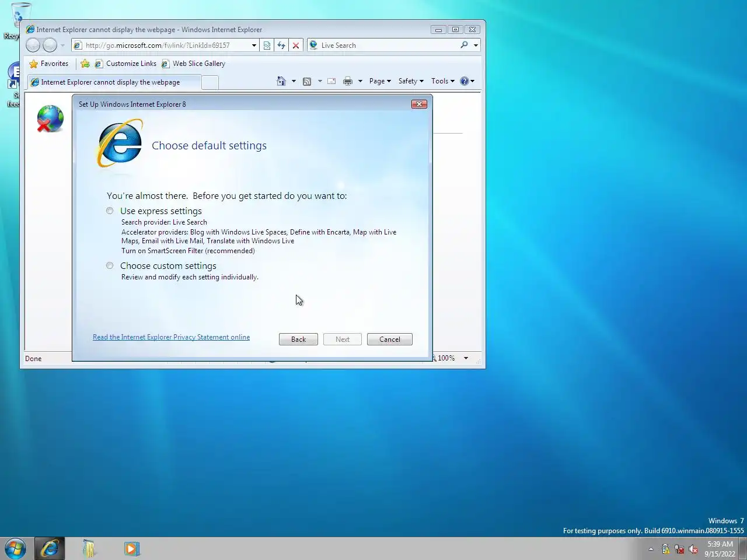Viewport: 747px width, 560px height.
Task: Select the 'Internet Explorer cannot display' tab
Action: pyautogui.click(x=114, y=82)
